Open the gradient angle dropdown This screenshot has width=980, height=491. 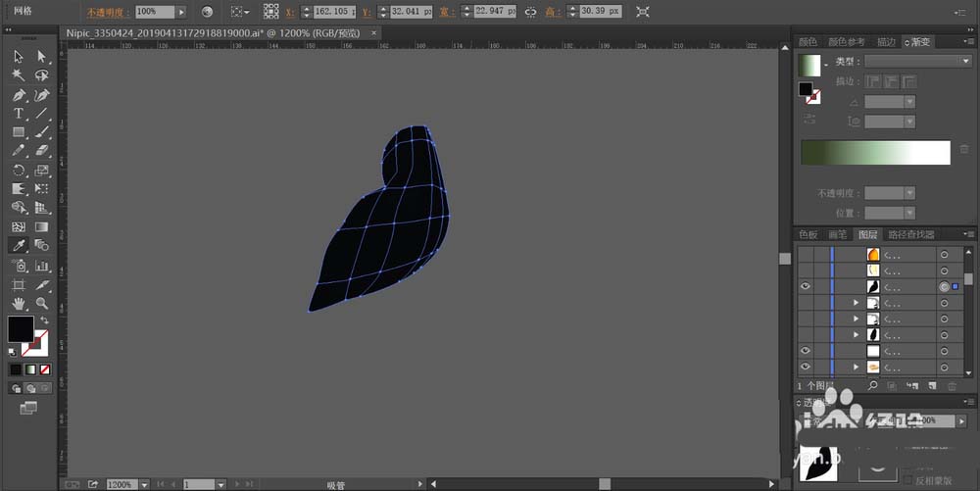[910, 102]
